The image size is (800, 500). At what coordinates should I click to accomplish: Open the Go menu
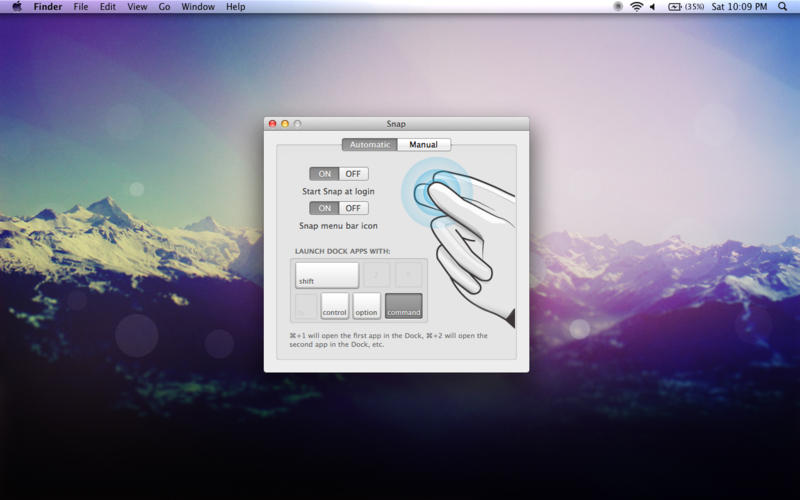tap(164, 7)
